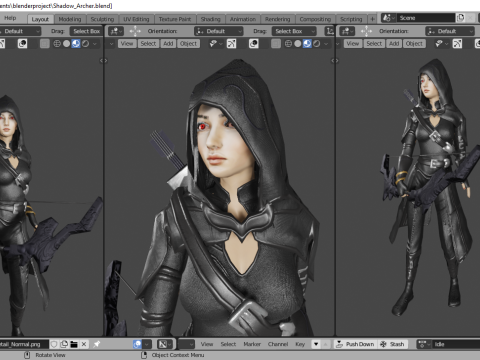Open right viewport's tool icon dropdown before Orientation
Viewport: 480px width, 360px height.
click(x=347, y=31)
